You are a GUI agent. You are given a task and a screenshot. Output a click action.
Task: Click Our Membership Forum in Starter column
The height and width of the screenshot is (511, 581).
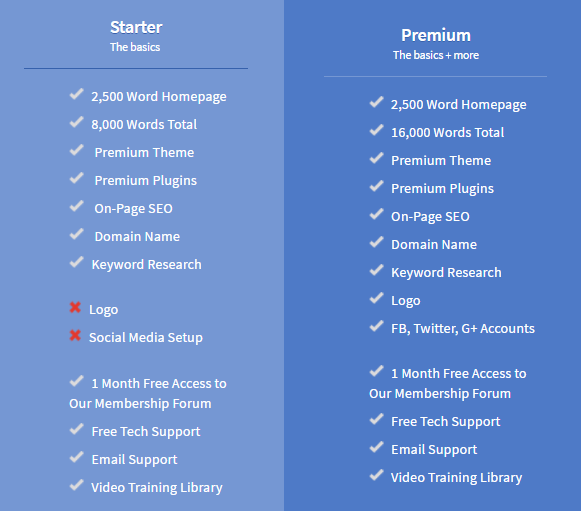click(x=140, y=404)
